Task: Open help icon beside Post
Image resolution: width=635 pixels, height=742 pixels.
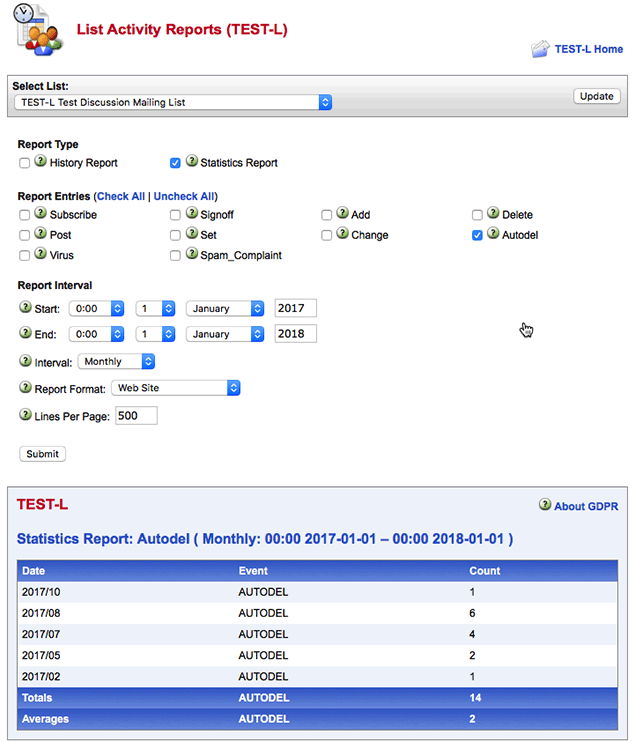Action: 41,233
